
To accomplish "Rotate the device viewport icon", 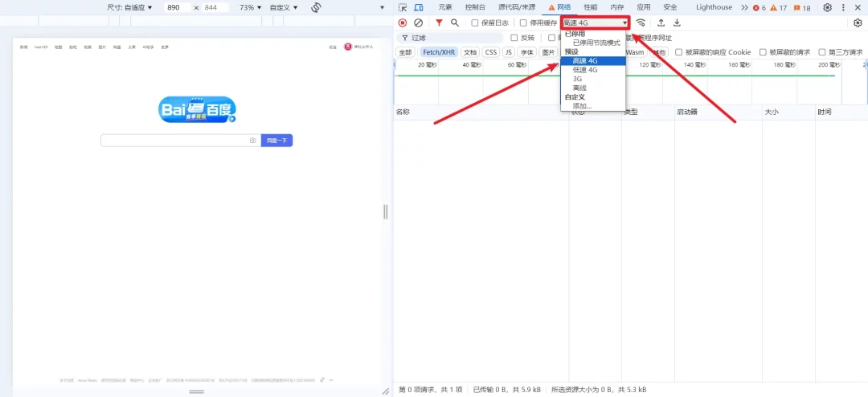I will 316,7.
